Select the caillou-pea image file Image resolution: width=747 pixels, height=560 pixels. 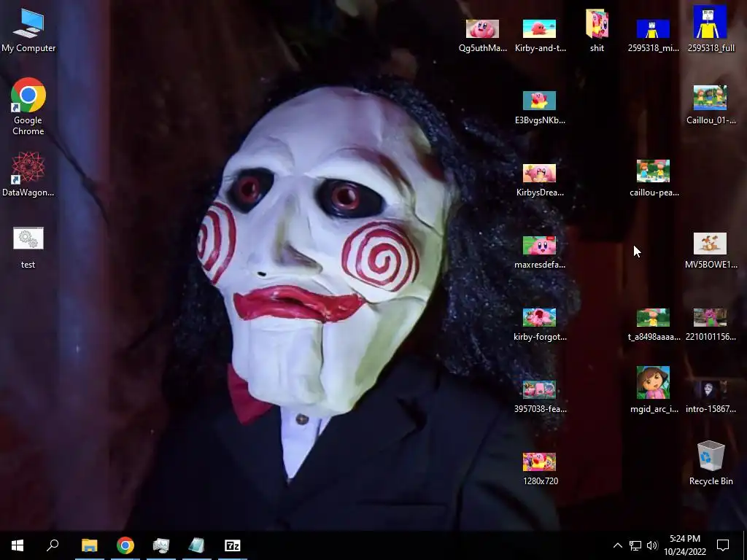[x=653, y=178]
